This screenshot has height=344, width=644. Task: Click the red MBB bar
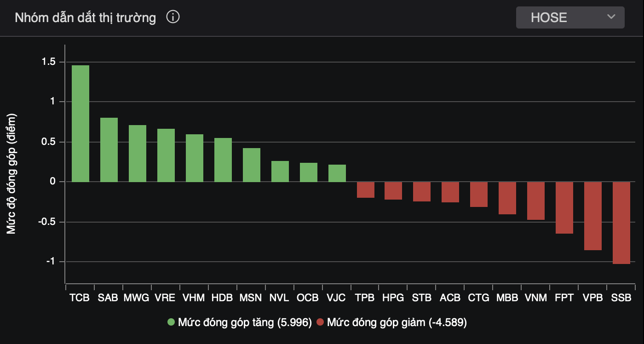tap(507, 198)
